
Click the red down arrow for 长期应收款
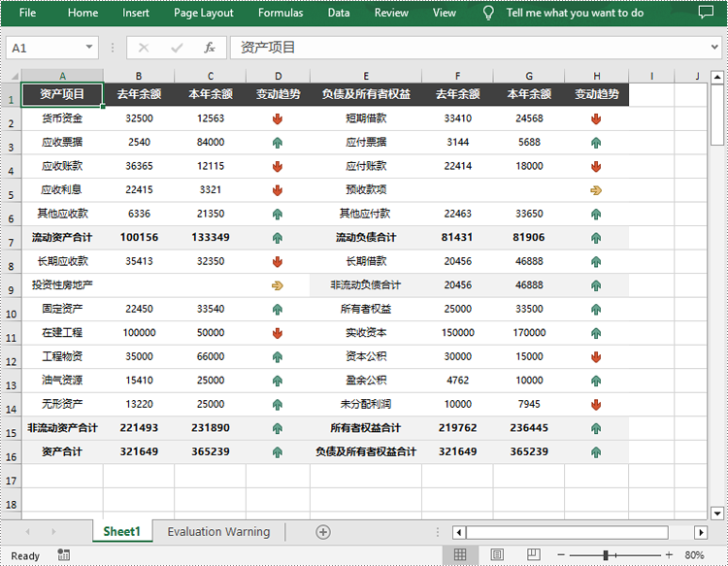tap(278, 261)
